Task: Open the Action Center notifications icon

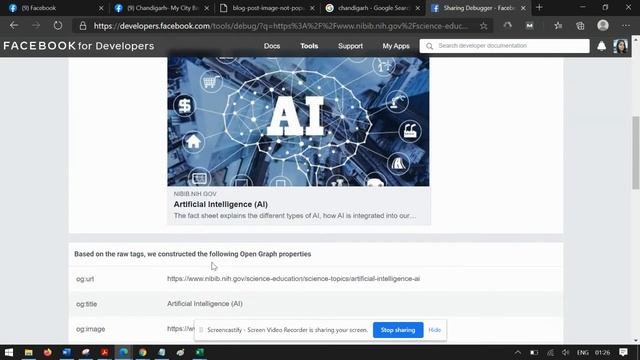Action: pyautogui.click(x=623, y=352)
